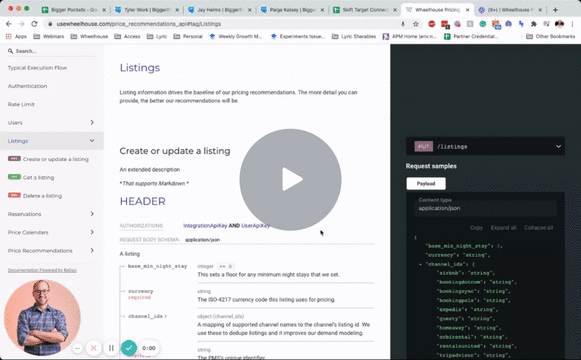Click the red stop extension icon
Image resolution: width=581 pixels, height=360 pixels.
[432, 24]
